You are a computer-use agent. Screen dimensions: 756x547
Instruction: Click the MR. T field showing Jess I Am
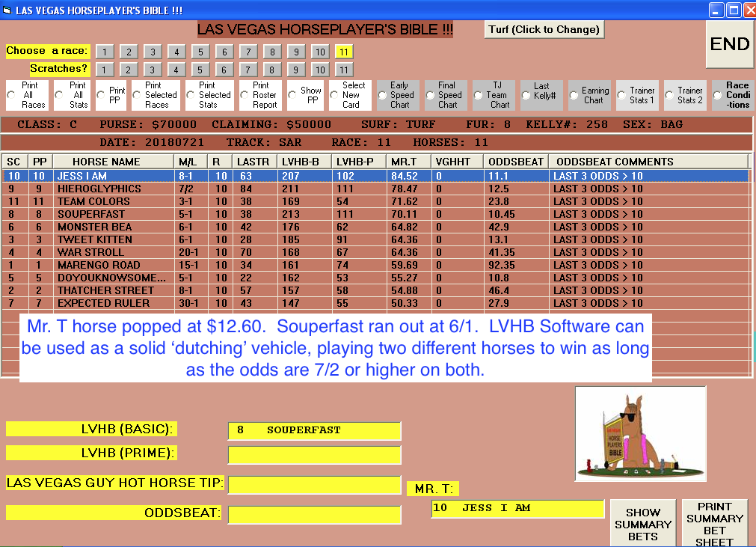(x=517, y=508)
